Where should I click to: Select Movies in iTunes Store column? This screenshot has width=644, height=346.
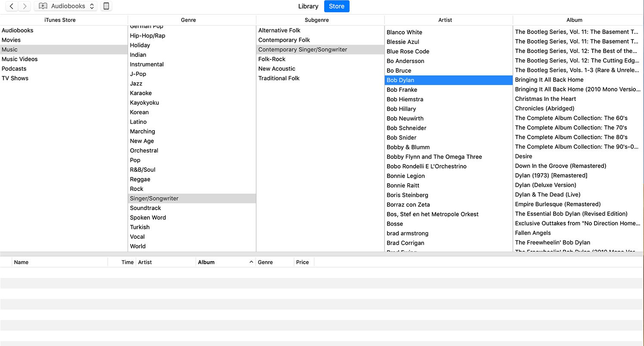tap(64, 40)
